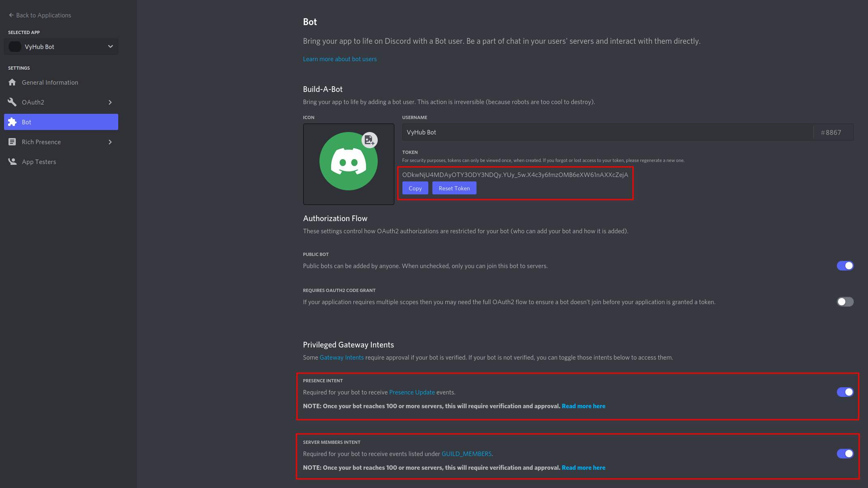Click the Copy token button
The width and height of the screenshot is (868, 488).
(x=415, y=188)
